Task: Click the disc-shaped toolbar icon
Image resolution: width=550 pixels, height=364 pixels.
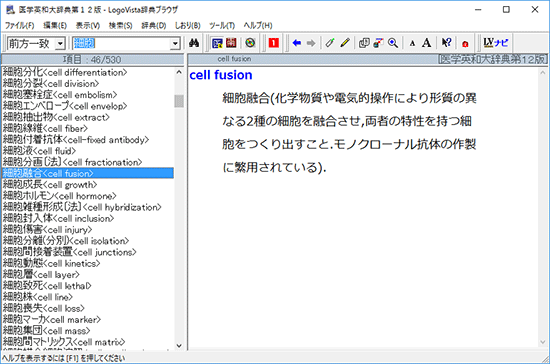Action: [x=250, y=43]
